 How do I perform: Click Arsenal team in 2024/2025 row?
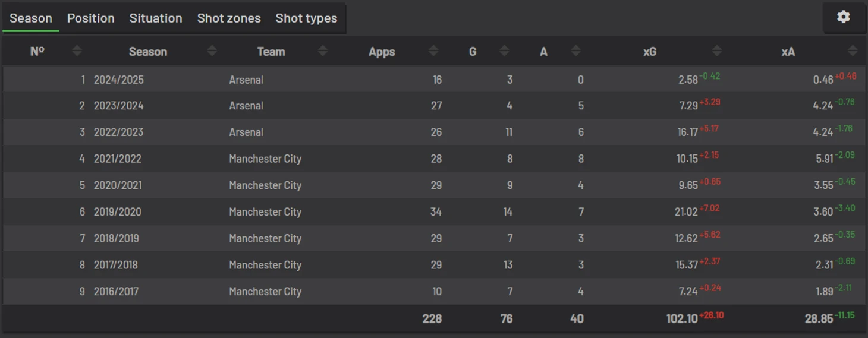[x=246, y=80]
